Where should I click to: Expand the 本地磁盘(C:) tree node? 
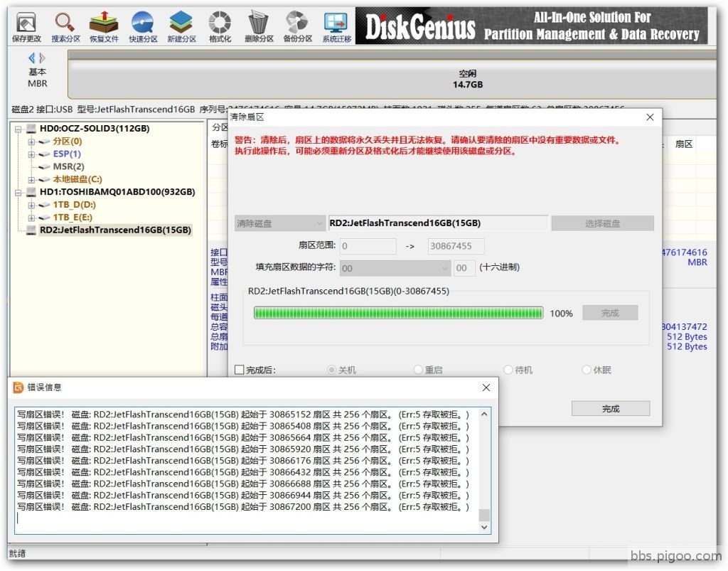[x=31, y=180]
